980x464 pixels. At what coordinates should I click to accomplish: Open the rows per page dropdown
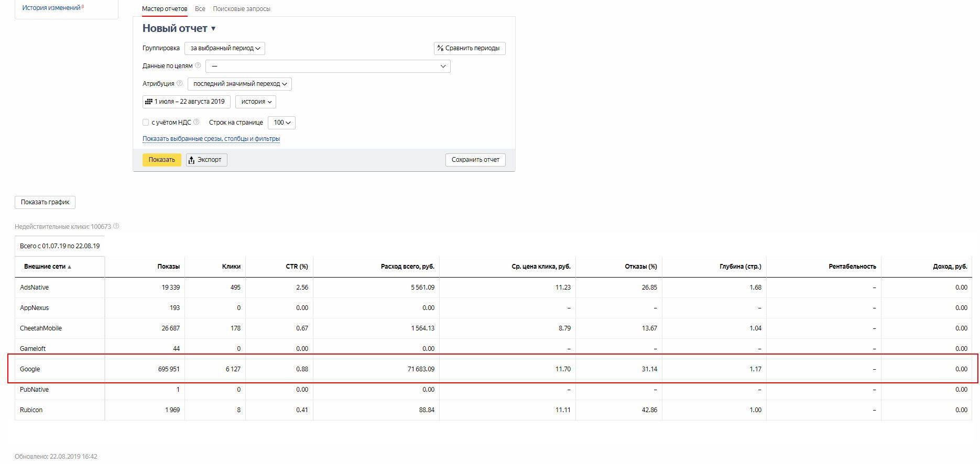(x=281, y=123)
